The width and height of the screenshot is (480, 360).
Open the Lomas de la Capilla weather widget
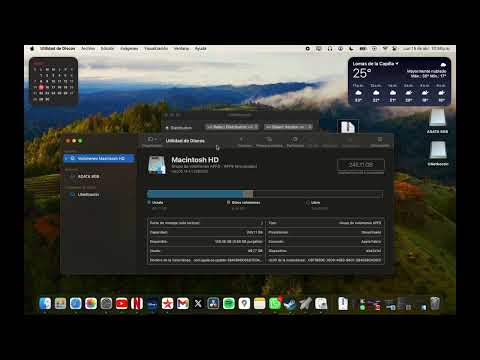click(x=399, y=81)
